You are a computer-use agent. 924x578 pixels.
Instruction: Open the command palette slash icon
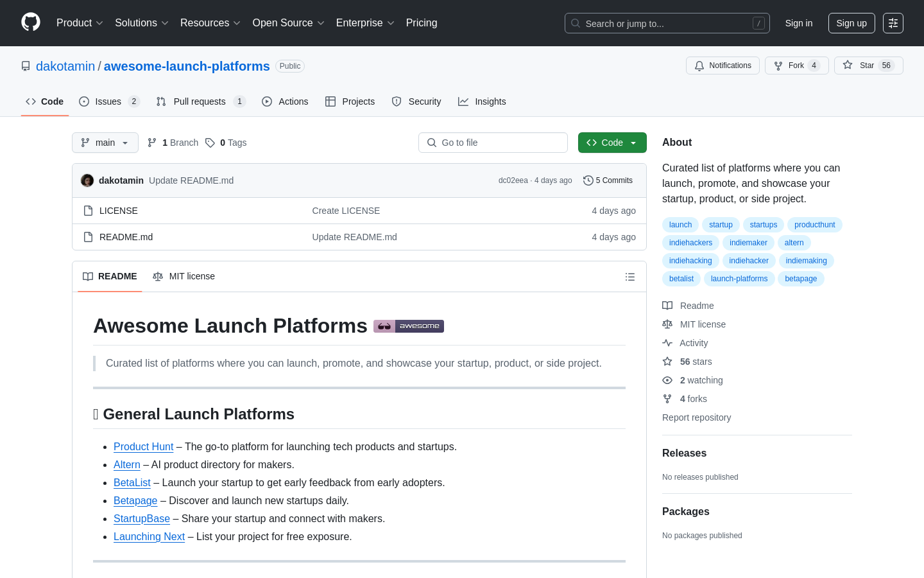pyautogui.click(x=758, y=23)
